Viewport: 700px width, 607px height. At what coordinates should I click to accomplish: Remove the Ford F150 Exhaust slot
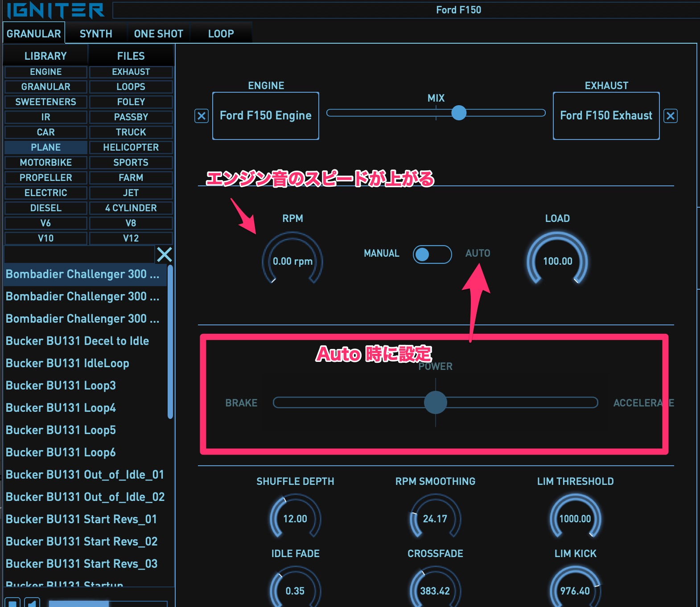pyautogui.click(x=671, y=116)
